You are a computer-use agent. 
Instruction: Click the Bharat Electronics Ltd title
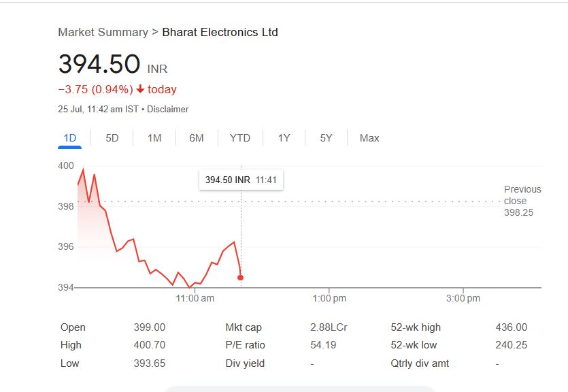pos(220,32)
